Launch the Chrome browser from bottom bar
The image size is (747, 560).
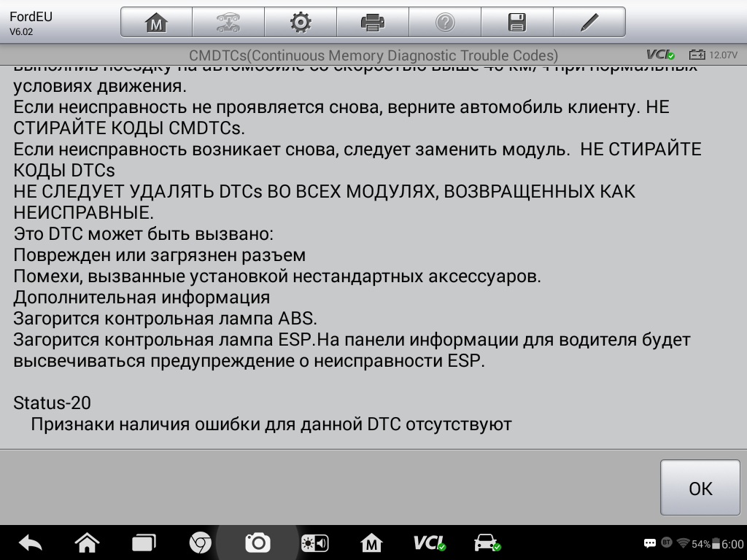[201, 542]
